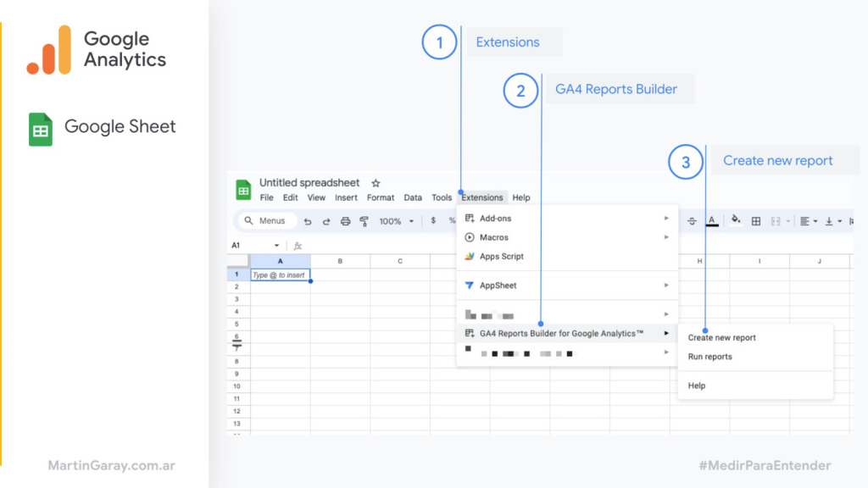The height and width of the screenshot is (488, 868).
Task: Open the Extensions menu
Action: pos(482,197)
